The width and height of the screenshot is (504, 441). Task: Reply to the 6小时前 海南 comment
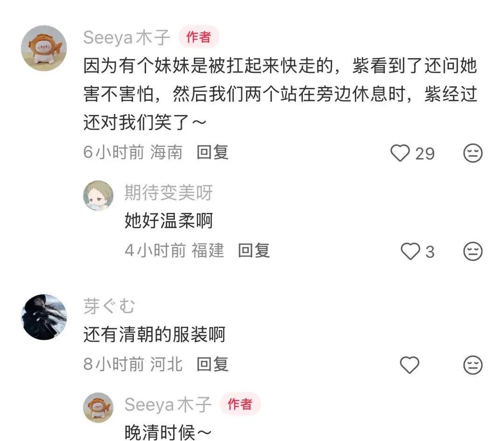[212, 152]
